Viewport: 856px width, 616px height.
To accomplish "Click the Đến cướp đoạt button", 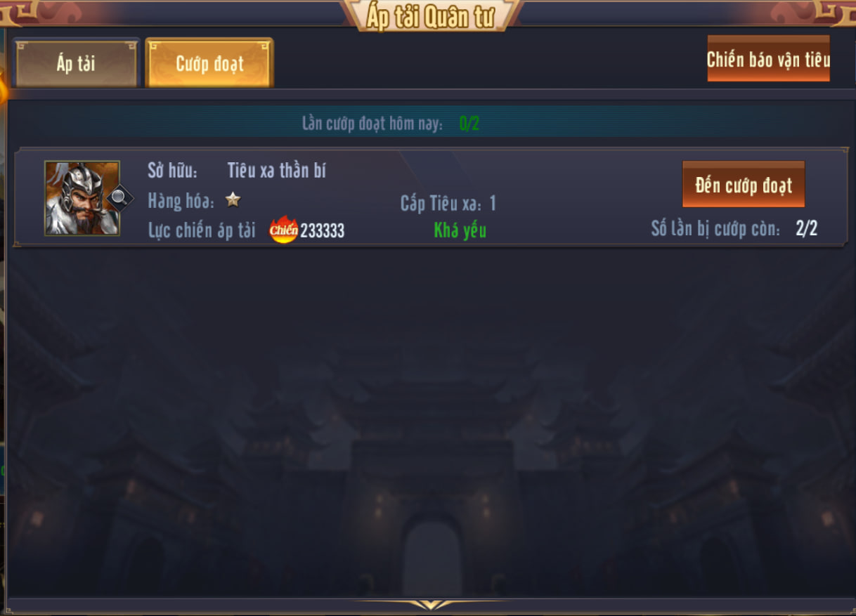I will [x=743, y=185].
